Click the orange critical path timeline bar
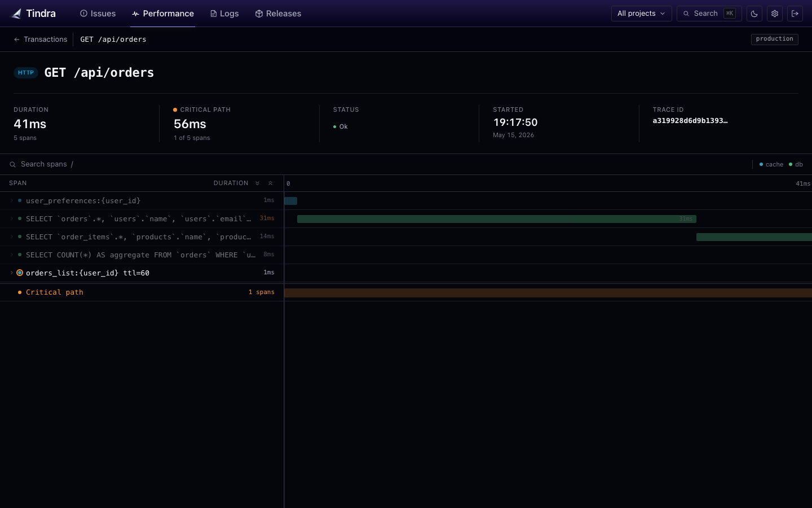This screenshot has height=508, width=812. (x=548, y=292)
